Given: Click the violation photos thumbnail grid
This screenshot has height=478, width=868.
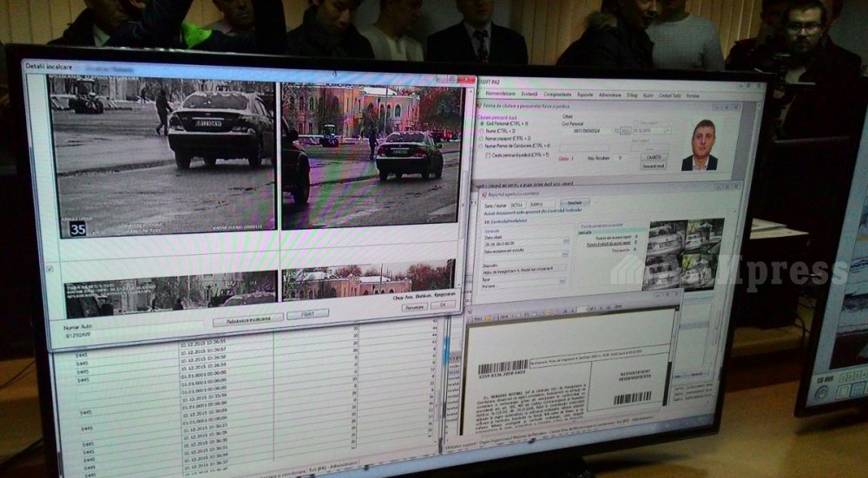Looking at the screenshot, I should [682, 252].
